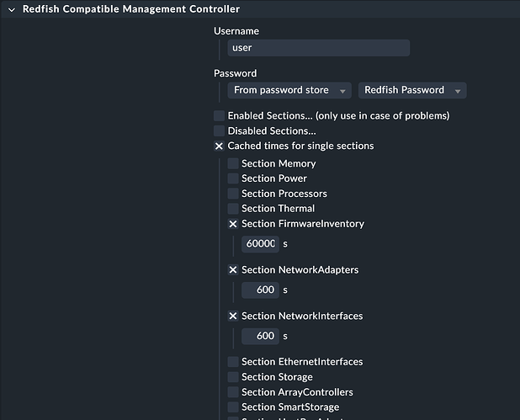Click the NetworkInterfaces cache seconds field
Image resolution: width=520 pixels, height=420 pixels.
click(260, 336)
